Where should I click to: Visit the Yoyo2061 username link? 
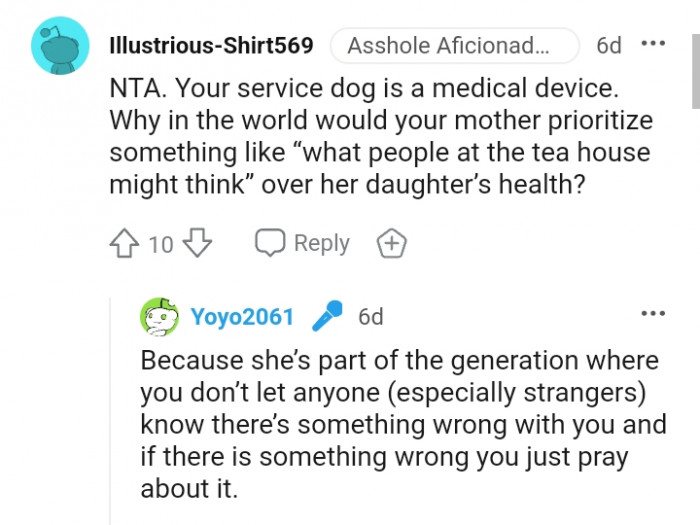[x=242, y=317]
